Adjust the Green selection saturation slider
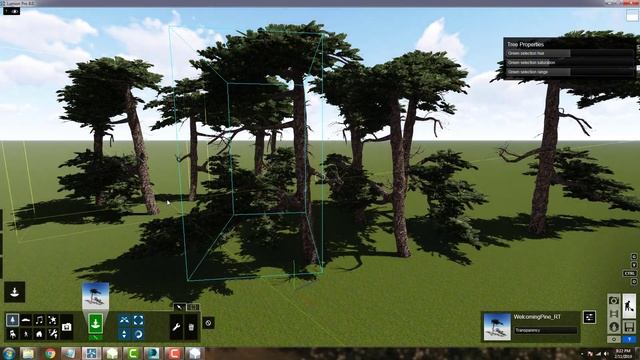This screenshot has width=640, height=360. click(570, 62)
